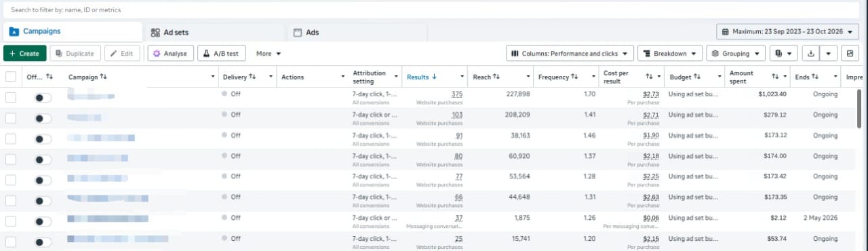Click the Analyse button
Screen dimensions: 868x251
[171, 53]
